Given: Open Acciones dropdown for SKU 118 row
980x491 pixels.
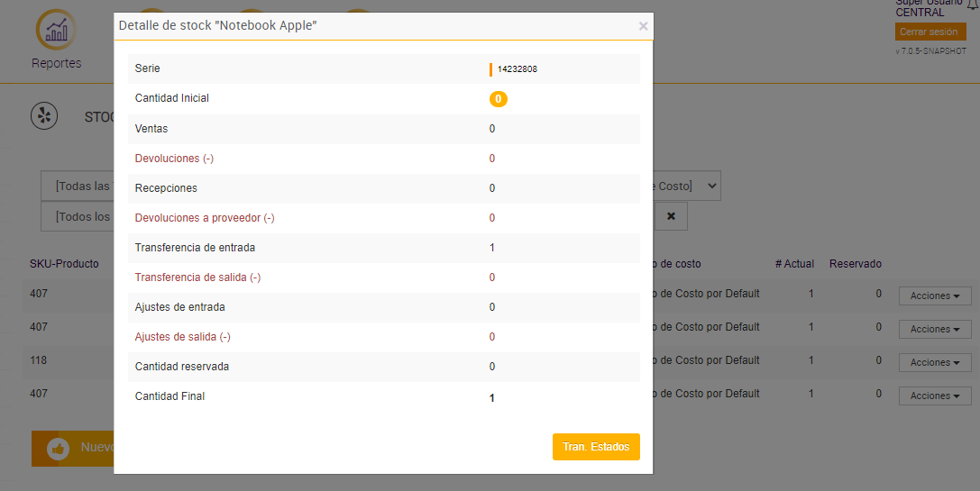Looking at the screenshot, I should point(934,362).
